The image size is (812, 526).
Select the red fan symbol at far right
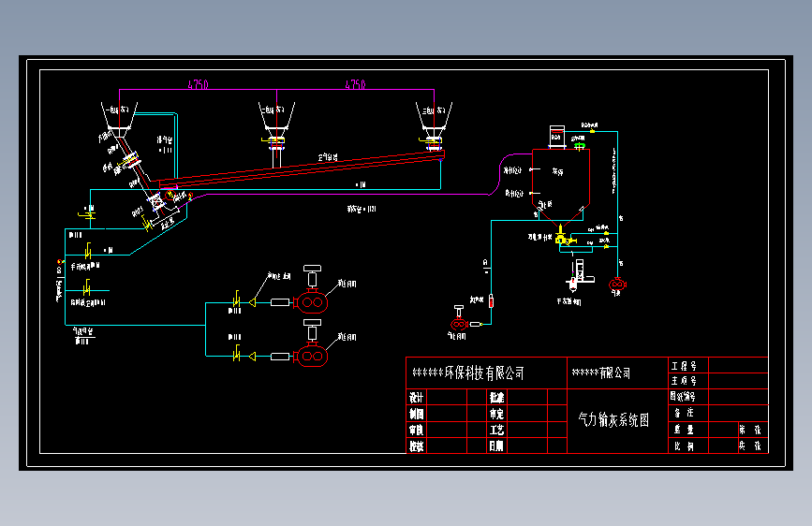point(617,285)
